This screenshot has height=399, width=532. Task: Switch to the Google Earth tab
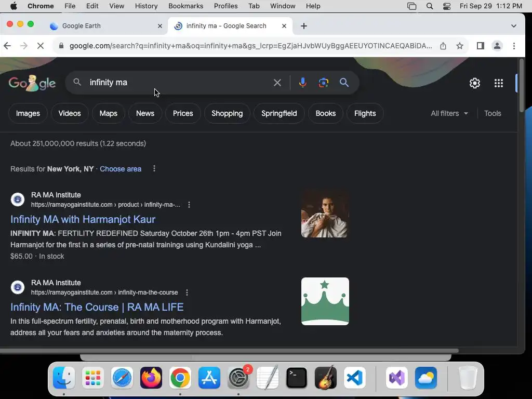point(106,26)
